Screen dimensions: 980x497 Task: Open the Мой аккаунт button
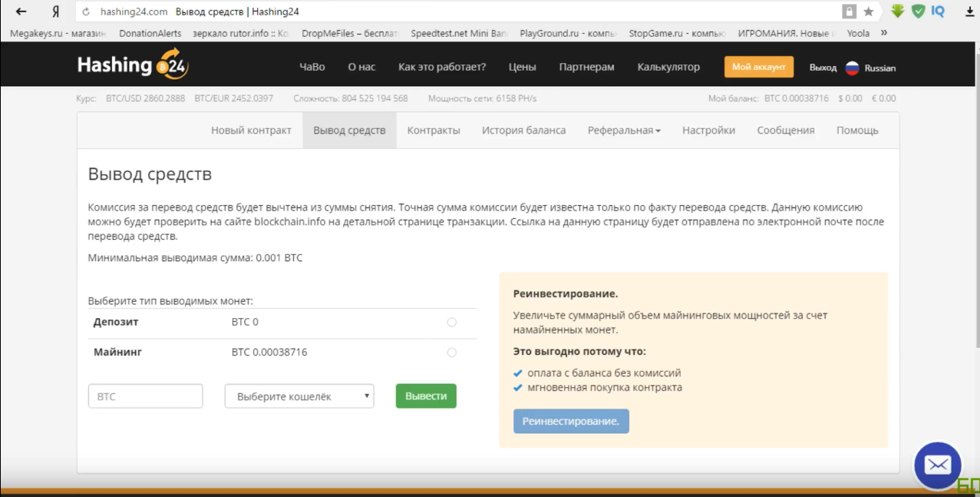758,67
